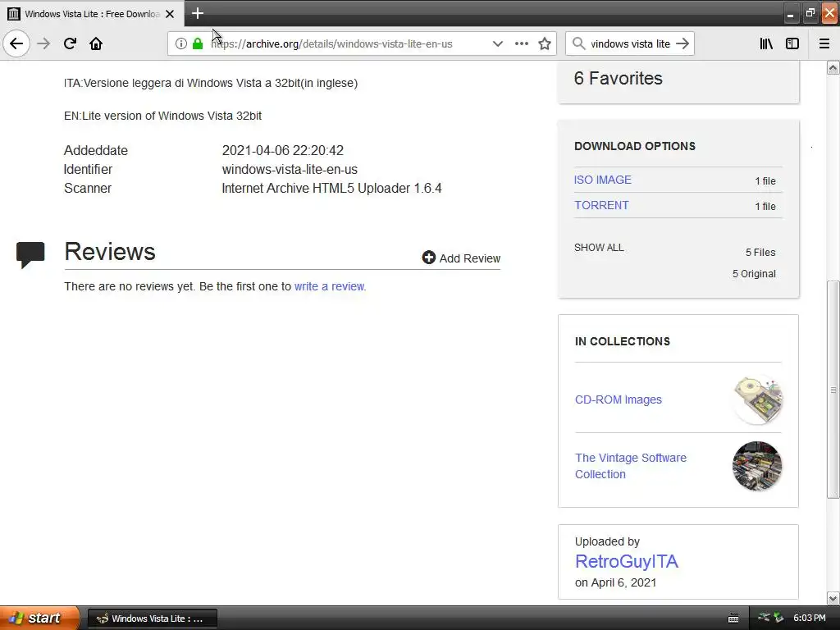Click the vertical scrollbar thumb
Image resolution: width=840 pixels, height=630 pixels.
click(x=833, y=390)
